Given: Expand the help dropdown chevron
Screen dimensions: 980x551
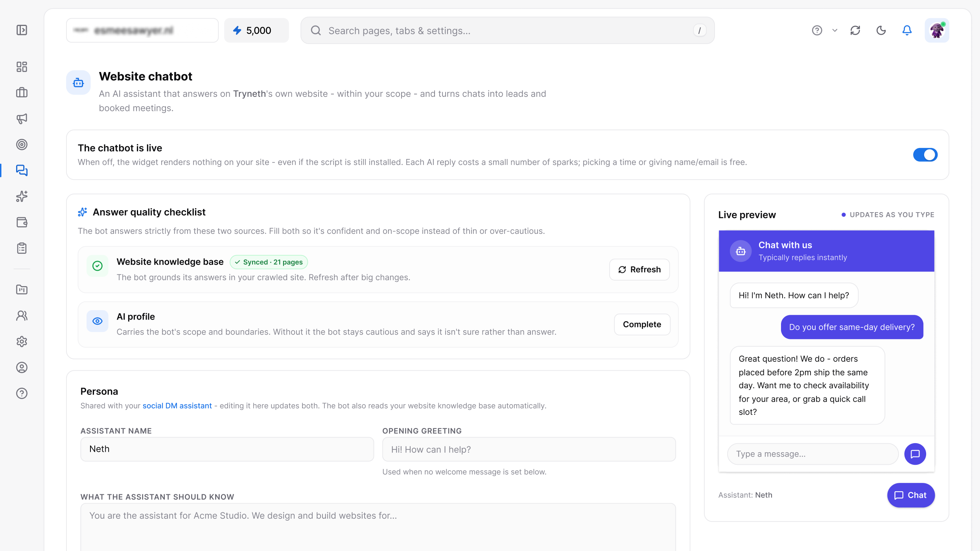Looking at the screenshot, I should coord(835,30).
